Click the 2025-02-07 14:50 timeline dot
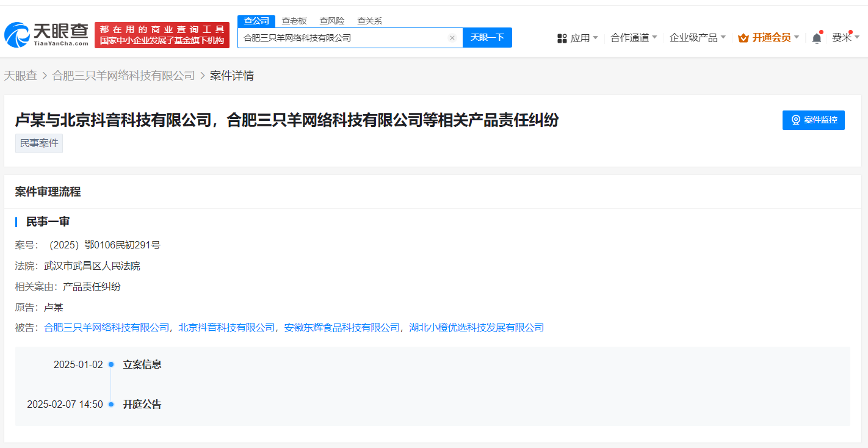This screenshot has width=868, height=448. (111, 404)
